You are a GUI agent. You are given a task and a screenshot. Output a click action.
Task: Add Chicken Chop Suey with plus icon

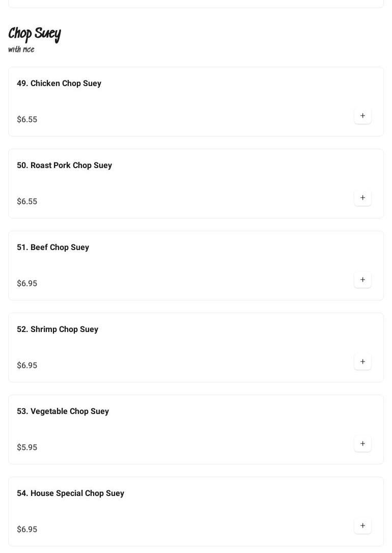pos(362,116)
